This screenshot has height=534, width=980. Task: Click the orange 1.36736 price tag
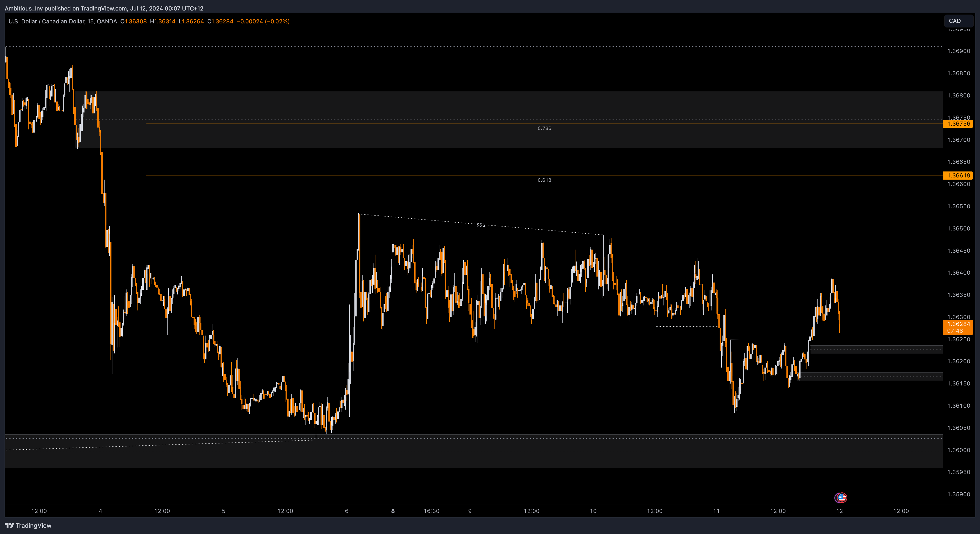tap(958, 124)
